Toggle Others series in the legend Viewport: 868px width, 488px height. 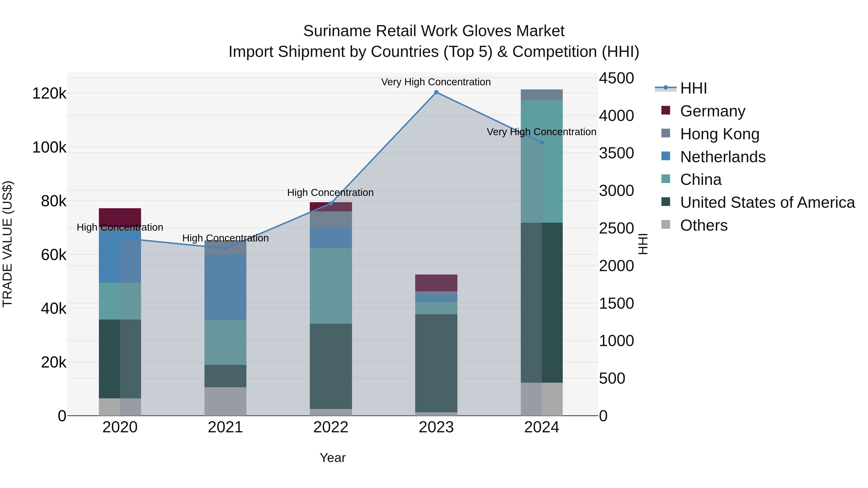694,225
